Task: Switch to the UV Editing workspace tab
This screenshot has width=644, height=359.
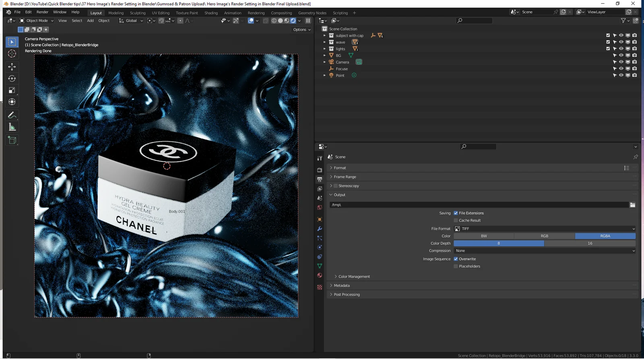Action: [x=161, y=13]
